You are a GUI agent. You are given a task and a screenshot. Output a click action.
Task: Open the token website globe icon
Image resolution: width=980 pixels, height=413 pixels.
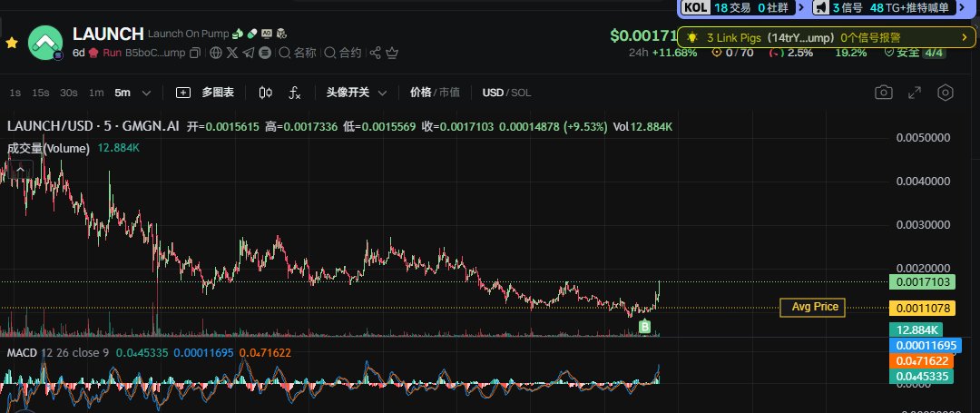[216, 54]
